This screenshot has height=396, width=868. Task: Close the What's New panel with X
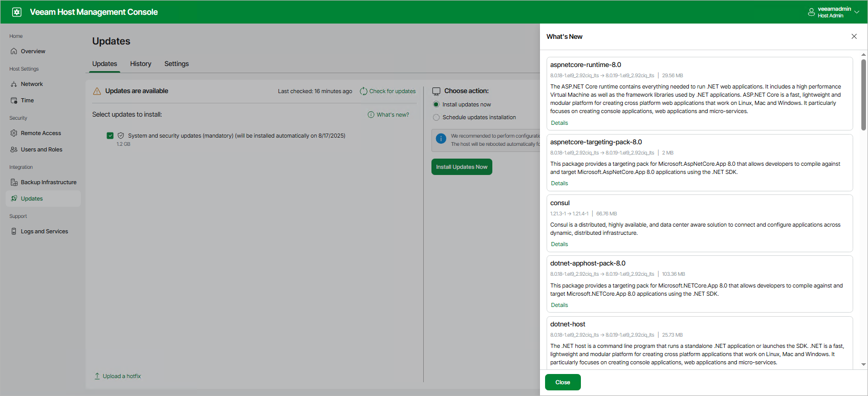pos(854,36)
